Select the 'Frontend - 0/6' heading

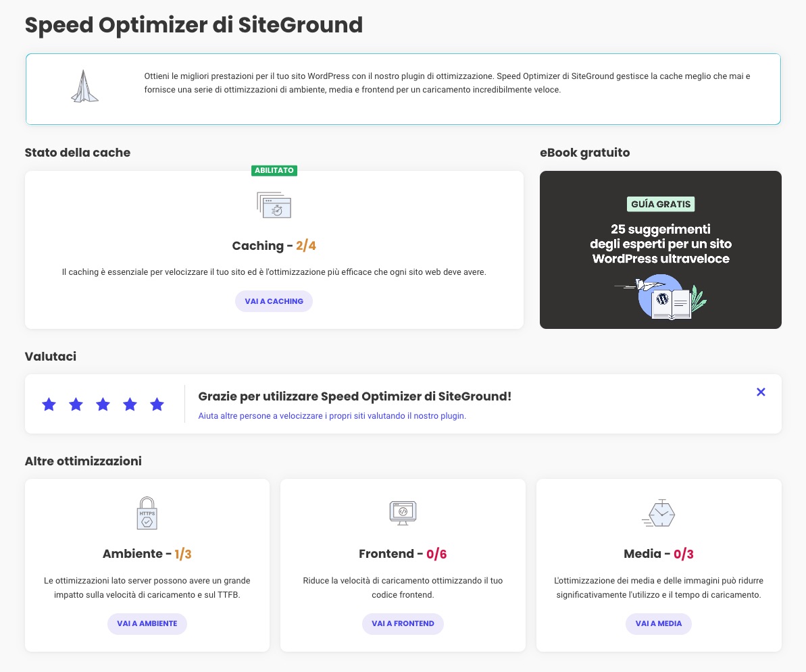click(403, 554)
